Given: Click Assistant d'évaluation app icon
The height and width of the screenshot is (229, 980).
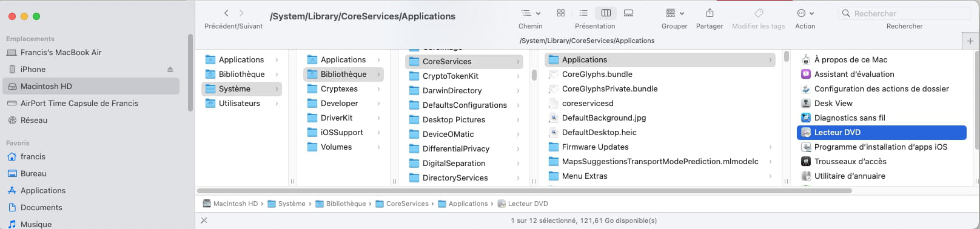Looking at the screenshot, I should coord(806,74).
